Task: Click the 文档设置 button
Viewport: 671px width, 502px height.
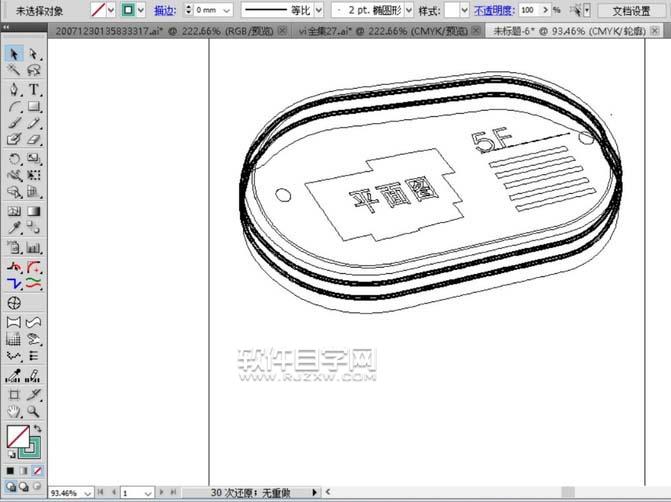Action: (631, 11)
